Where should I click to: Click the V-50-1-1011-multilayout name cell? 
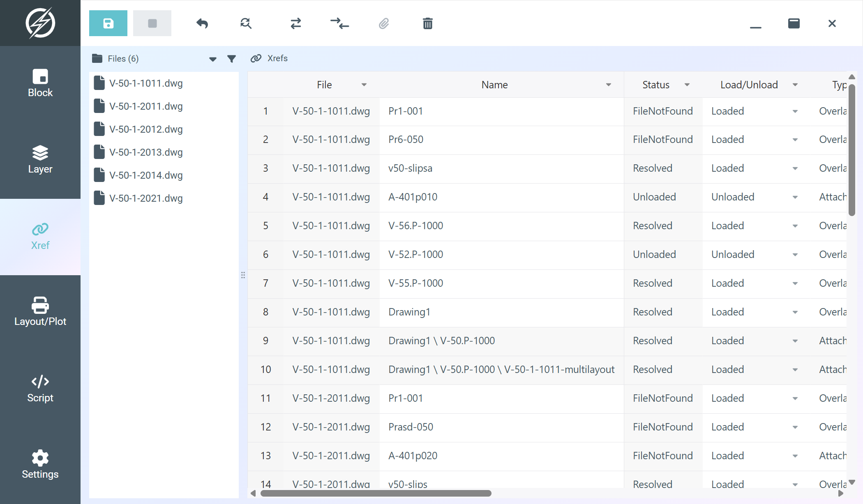coord(501,370)
